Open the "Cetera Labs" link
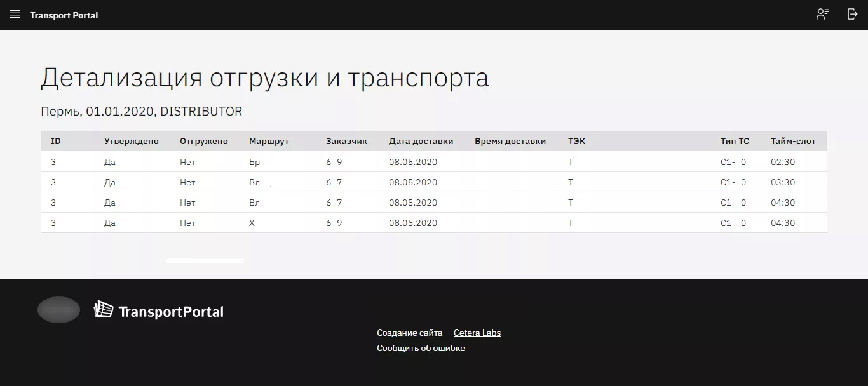 477,333
